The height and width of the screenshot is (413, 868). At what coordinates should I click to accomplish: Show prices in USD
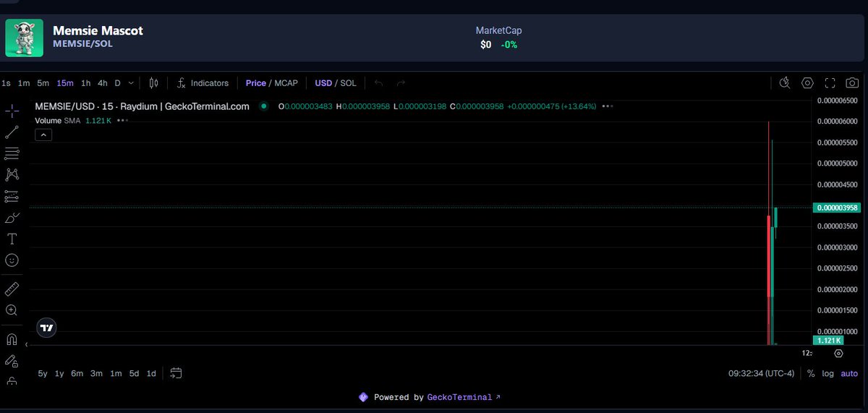coord(323,83)
